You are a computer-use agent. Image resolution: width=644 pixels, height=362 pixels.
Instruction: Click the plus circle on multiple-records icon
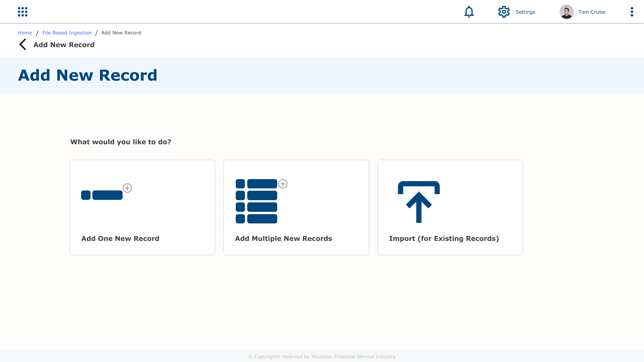pos(283,184)
